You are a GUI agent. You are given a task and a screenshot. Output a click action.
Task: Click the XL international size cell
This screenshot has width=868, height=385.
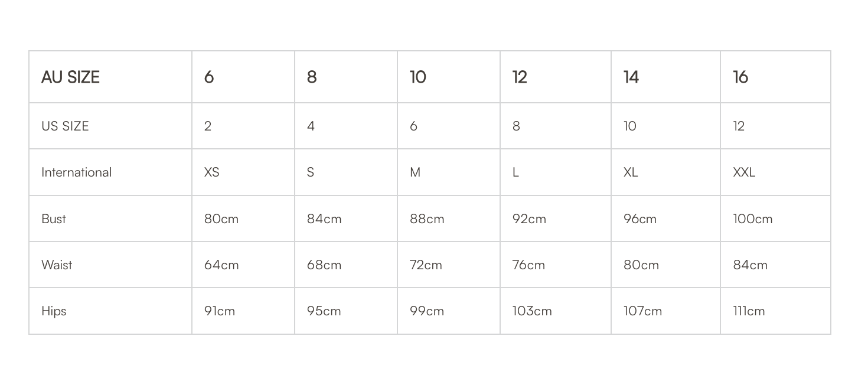point(666,172)
